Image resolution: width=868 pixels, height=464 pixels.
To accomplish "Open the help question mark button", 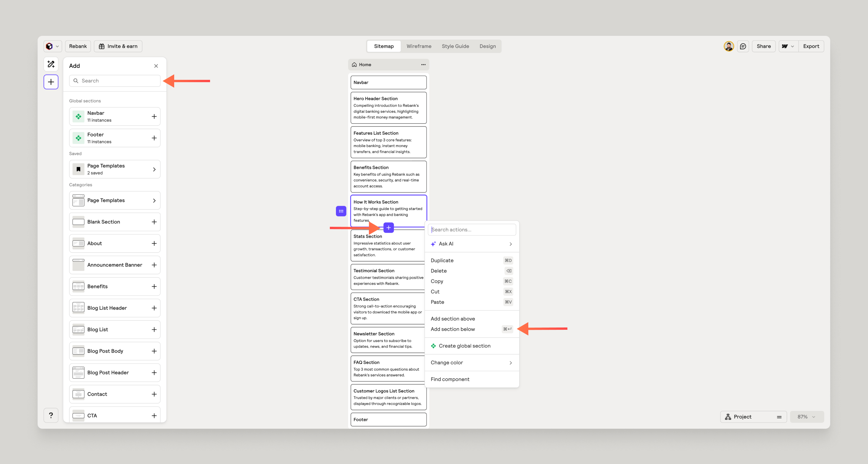I will [51, 415].
